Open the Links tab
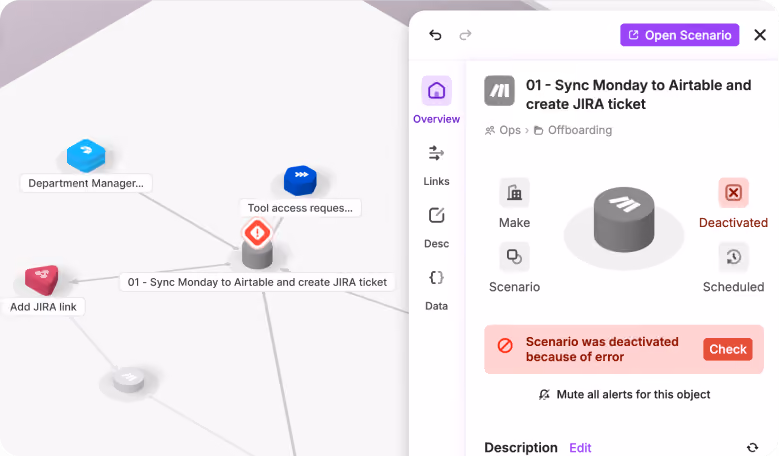The width and height of the screenshot is (779, 456). pos(436,165)
